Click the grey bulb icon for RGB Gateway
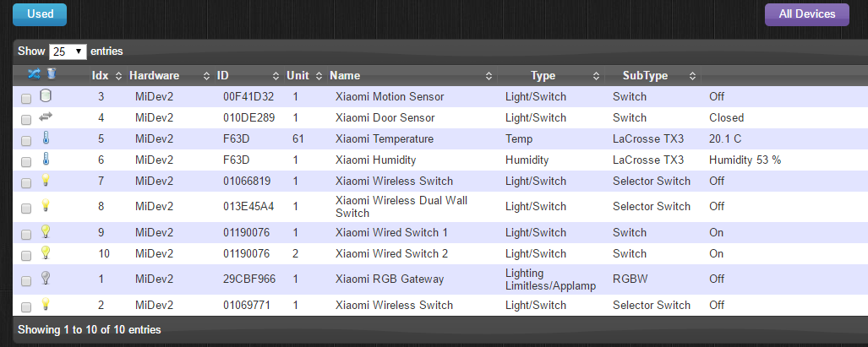This screenshot has width=868, height=347. click(46, 279)
